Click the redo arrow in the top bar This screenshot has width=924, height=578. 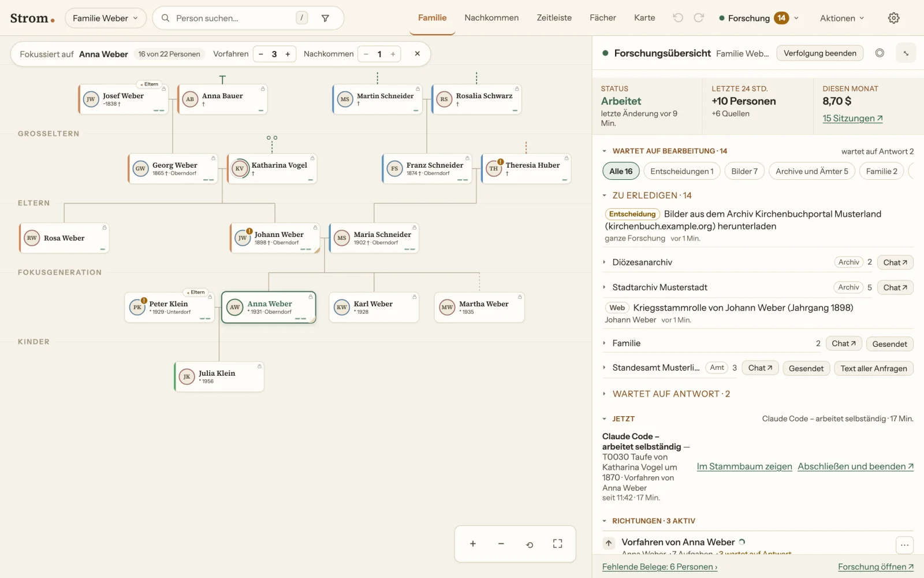699,18
